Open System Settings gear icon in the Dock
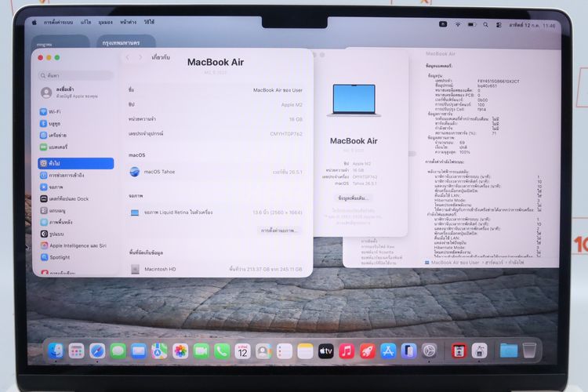The height and width of the screenshot is (392, 588). click(430, 351)
